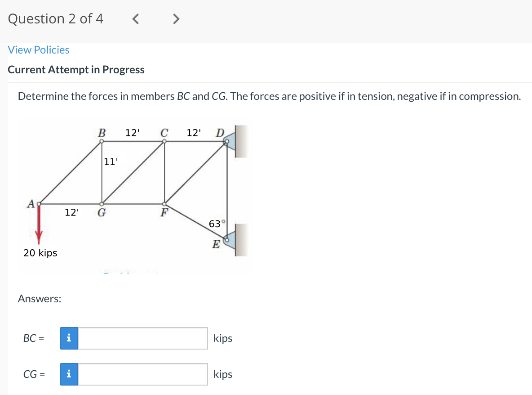Go to the previous question arrow

coord(135,19)
